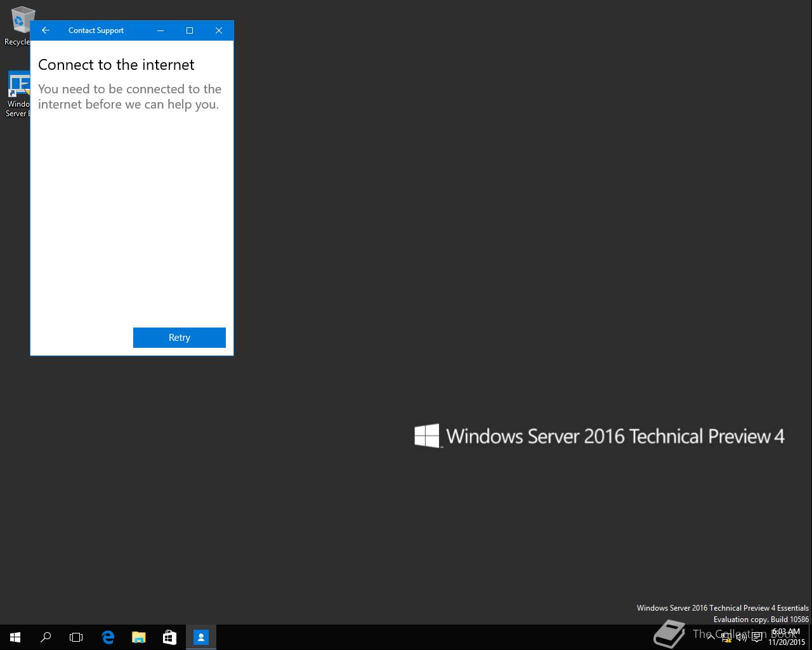The image size is (812, 650).
Task: Select the Windows Server desktop shortcut
Action: coord(18,94)
